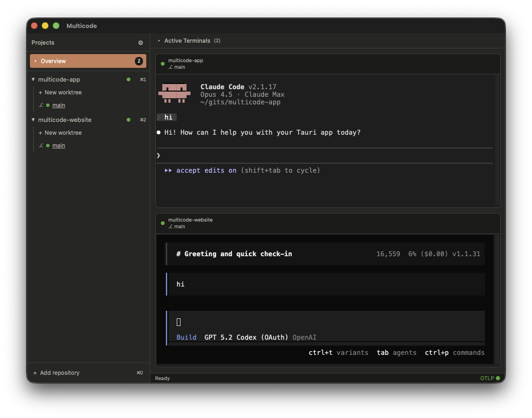Click the ctrl+t variants hint

(x=338, y=353)
